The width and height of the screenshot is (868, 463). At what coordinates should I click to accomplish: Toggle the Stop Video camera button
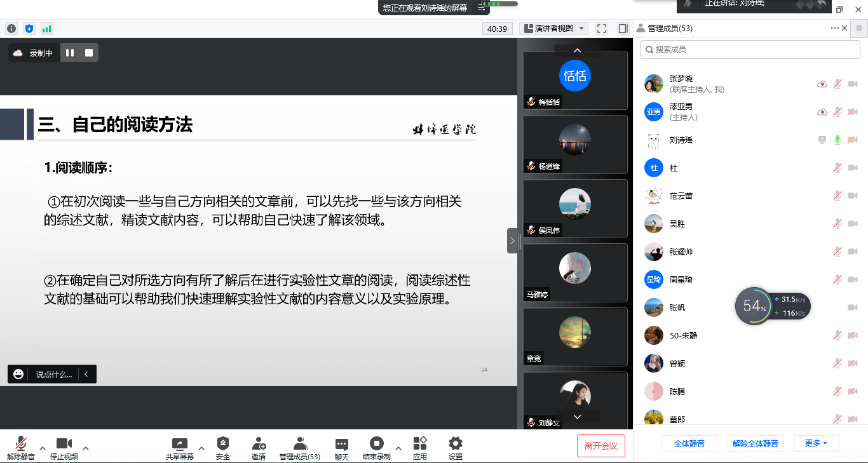pos(64,444)
